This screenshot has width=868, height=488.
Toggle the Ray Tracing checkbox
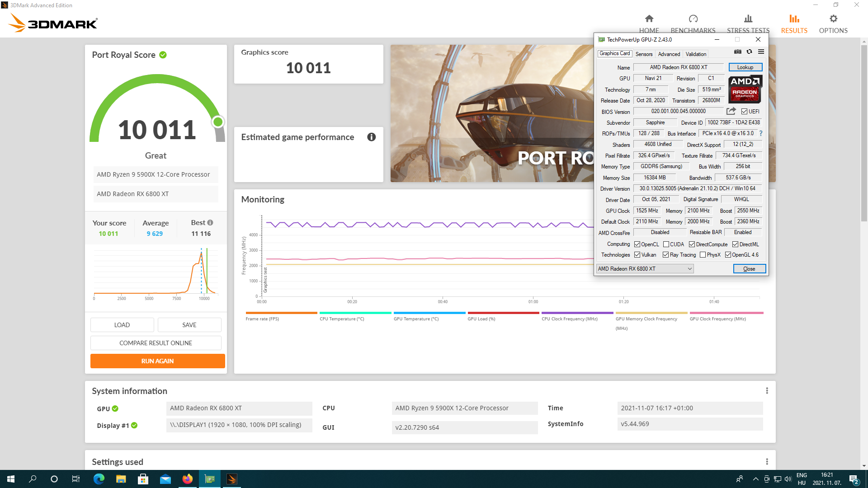click(x=665, y=255)
